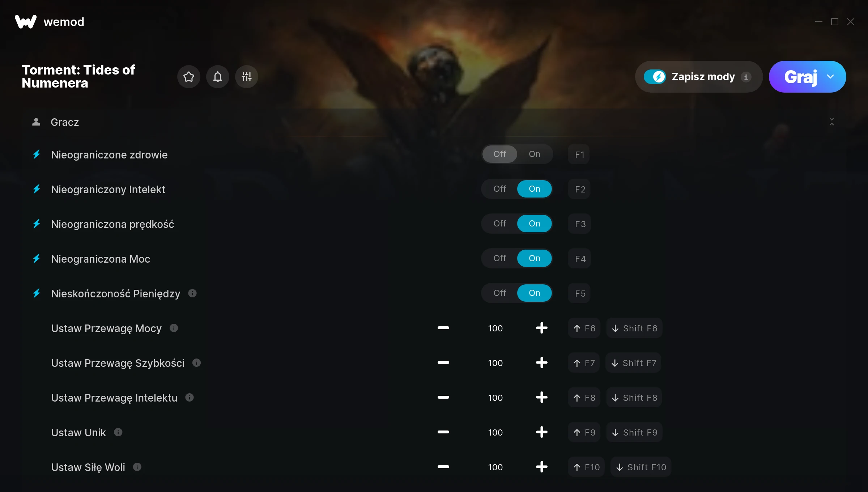Turn on Nieograniczone zdrowie
Viewport: 868px width, 492px height.
(534, 154)
